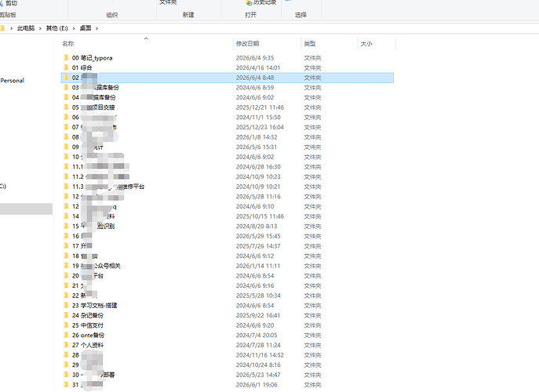Screen dimensions: 539x392
Task: Click the 桌面 breadcrumb segment
Action: pyautogui.click(x=86, y=28)
